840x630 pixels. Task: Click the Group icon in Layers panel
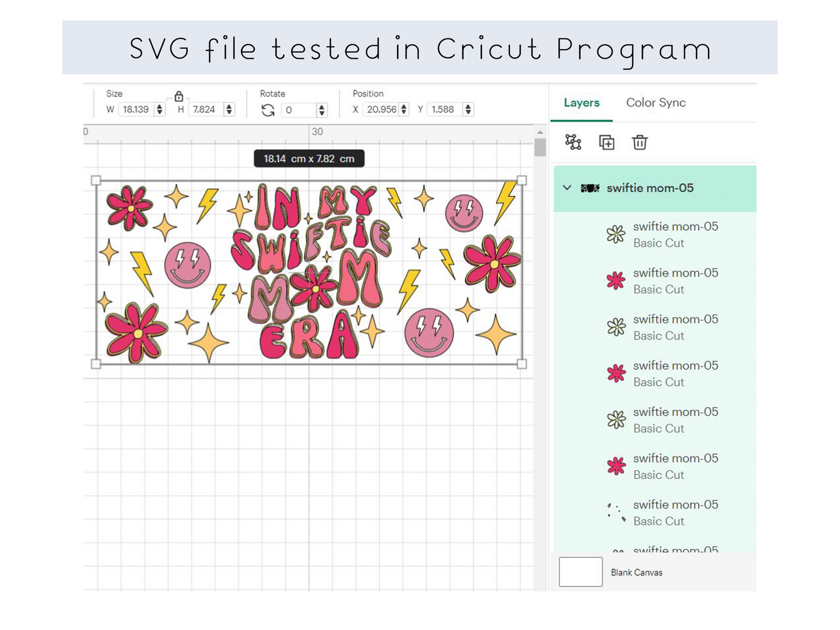(x=573, y=142)
